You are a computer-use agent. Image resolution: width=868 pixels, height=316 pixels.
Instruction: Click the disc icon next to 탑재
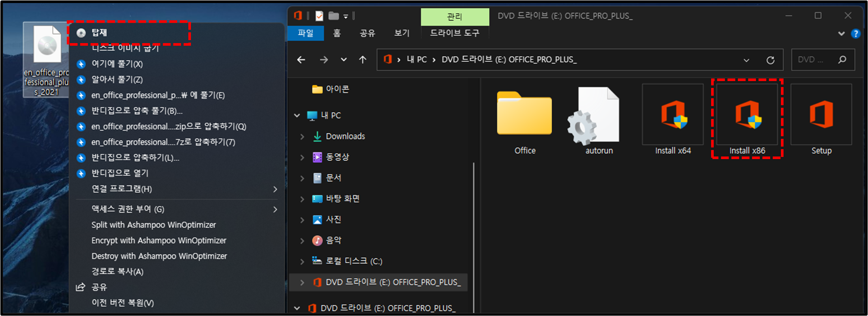(x=81, y=33)
